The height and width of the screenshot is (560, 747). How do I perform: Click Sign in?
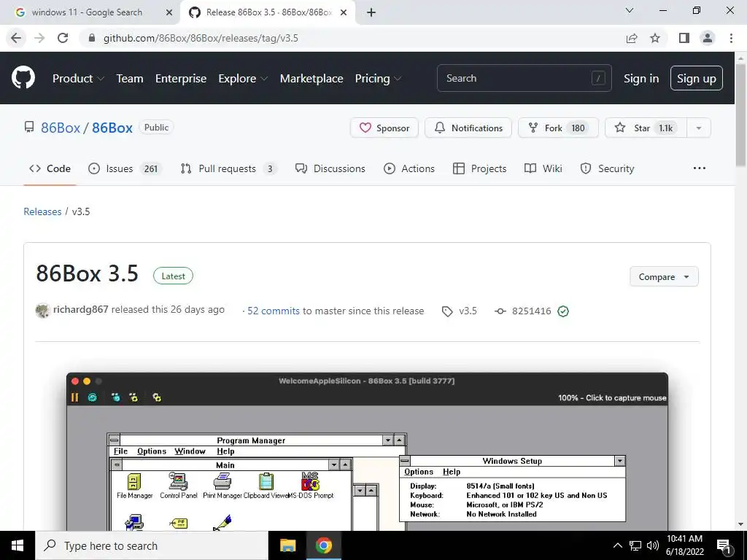[x=641, y=79]
